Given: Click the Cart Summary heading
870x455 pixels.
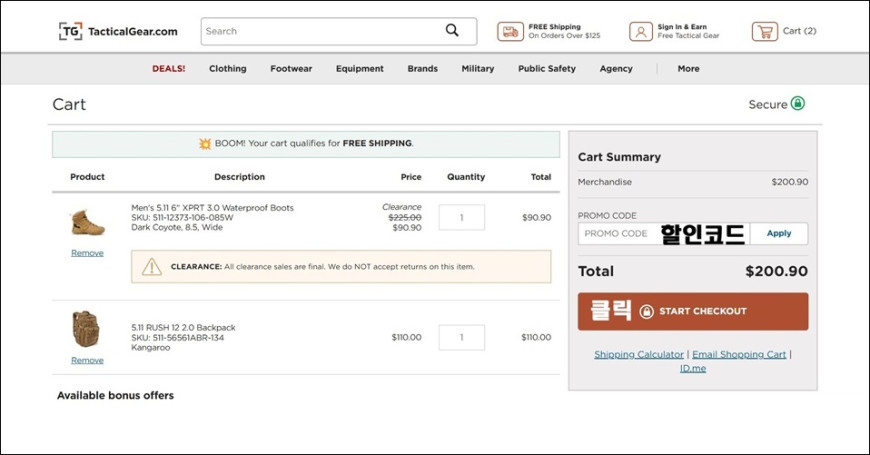Looking at the screenshot, I should tap(619, 157).
